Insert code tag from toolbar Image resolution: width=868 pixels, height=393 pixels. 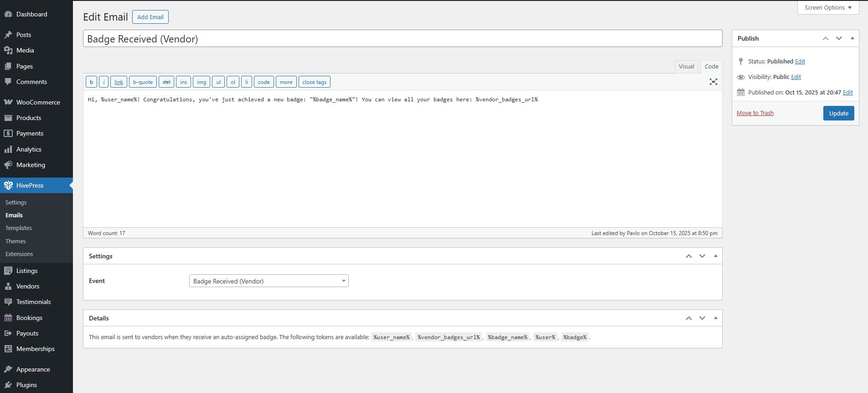pos(264,82)
